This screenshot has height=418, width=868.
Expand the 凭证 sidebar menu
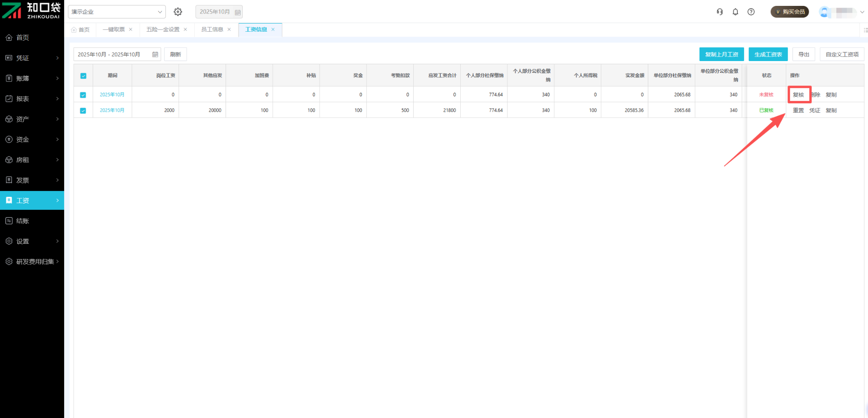pos(32,58)
